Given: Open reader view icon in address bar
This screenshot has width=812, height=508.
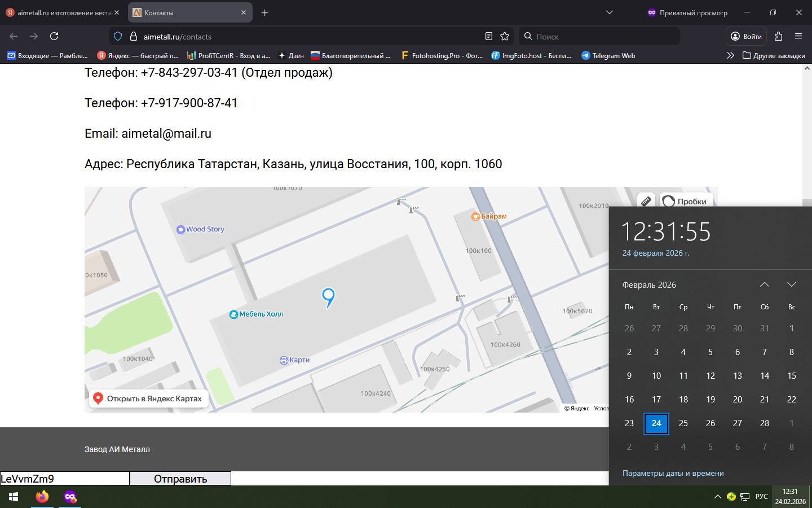Looking at the screenshot, I should pyautogui.click(x=489, y=36).
